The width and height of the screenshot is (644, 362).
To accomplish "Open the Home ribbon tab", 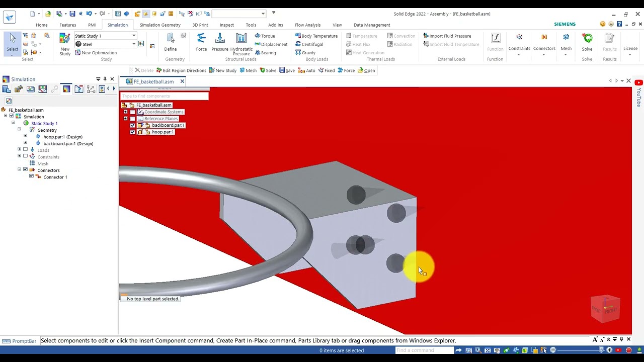I will click(42, 25).
